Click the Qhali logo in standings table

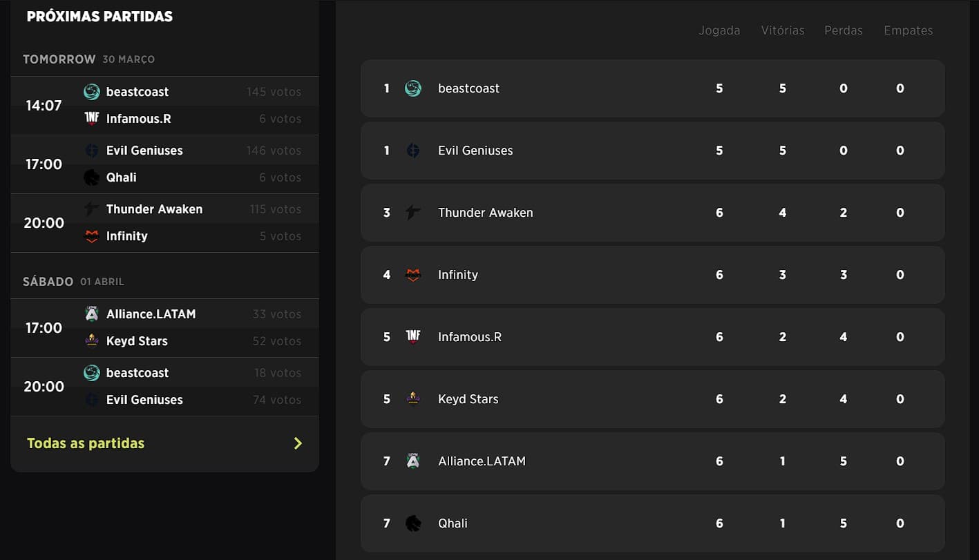[x=413, y=523]
